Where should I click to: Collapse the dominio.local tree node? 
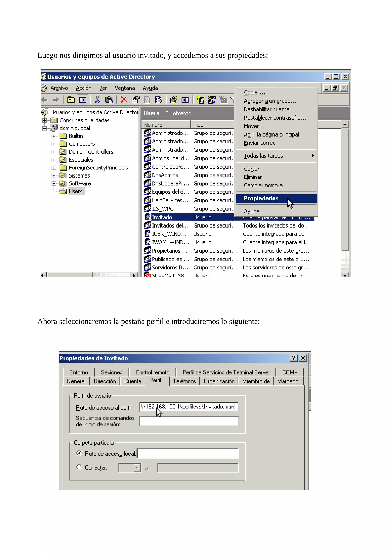(44, 128)
